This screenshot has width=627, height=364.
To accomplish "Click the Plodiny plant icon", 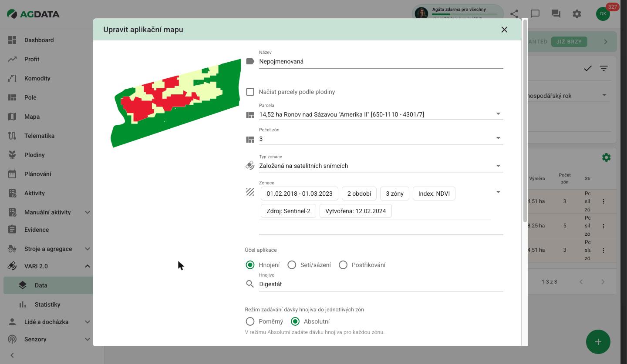I will 12,155.
